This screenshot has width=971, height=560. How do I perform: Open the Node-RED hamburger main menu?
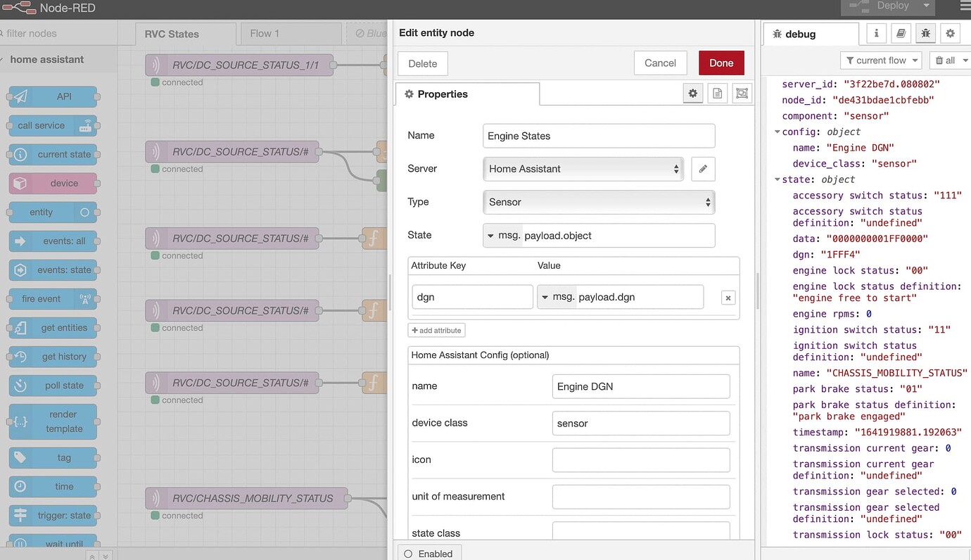click(964, 6)
